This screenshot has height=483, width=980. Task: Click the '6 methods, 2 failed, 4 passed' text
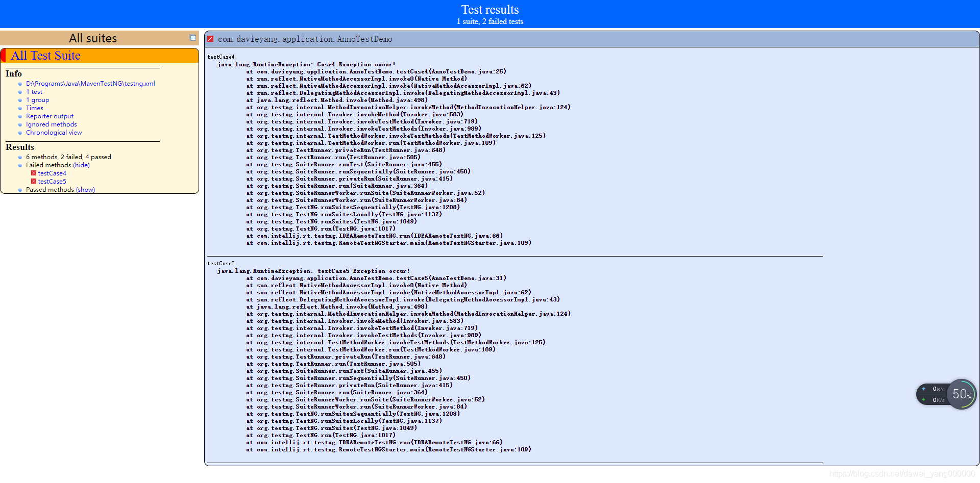click(68, 157)
